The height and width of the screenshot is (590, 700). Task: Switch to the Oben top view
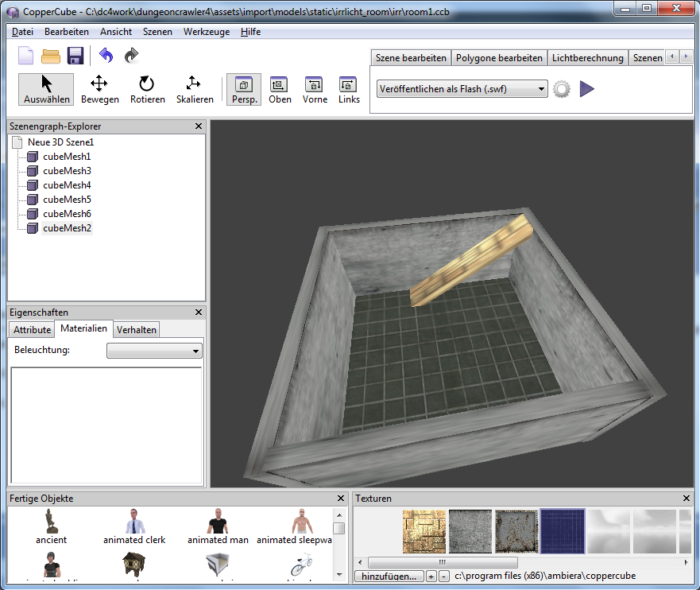[280, 90]
